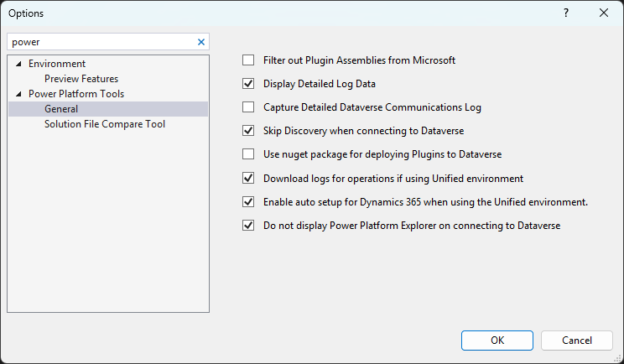Viewport: 624px width, 364px height.
Task: Collapse the Power Platform Tools node
Action: [x=18, y=94]
